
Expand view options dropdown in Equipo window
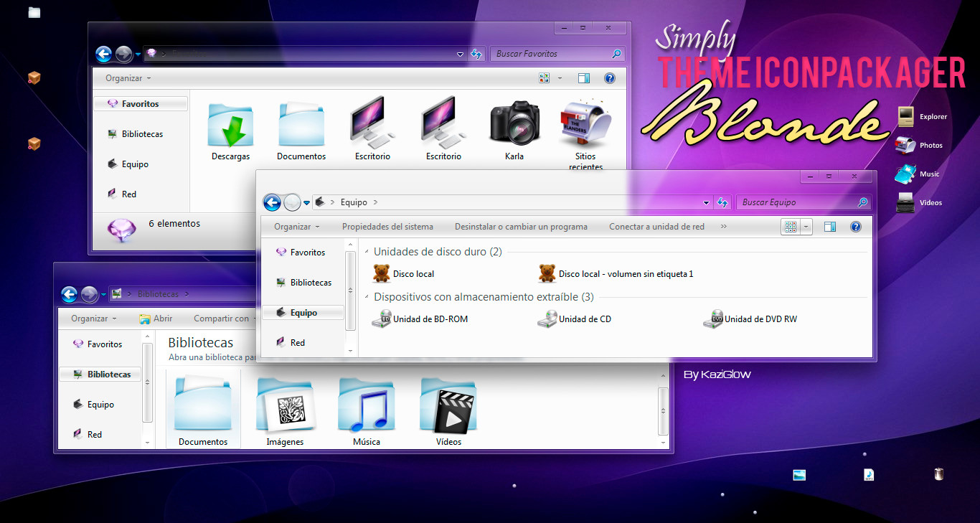coord(807,227)
